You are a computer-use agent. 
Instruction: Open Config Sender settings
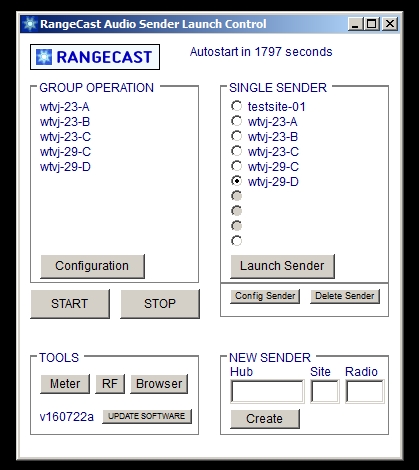point(265,296)
